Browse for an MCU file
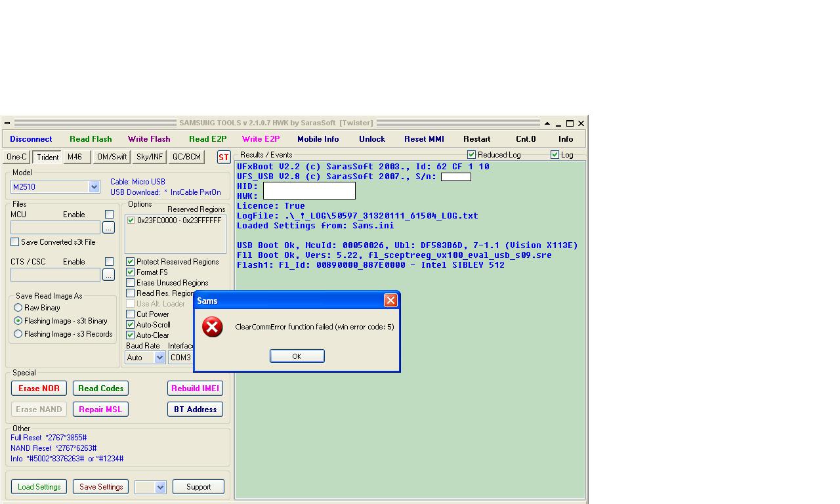 coord(109,228)
